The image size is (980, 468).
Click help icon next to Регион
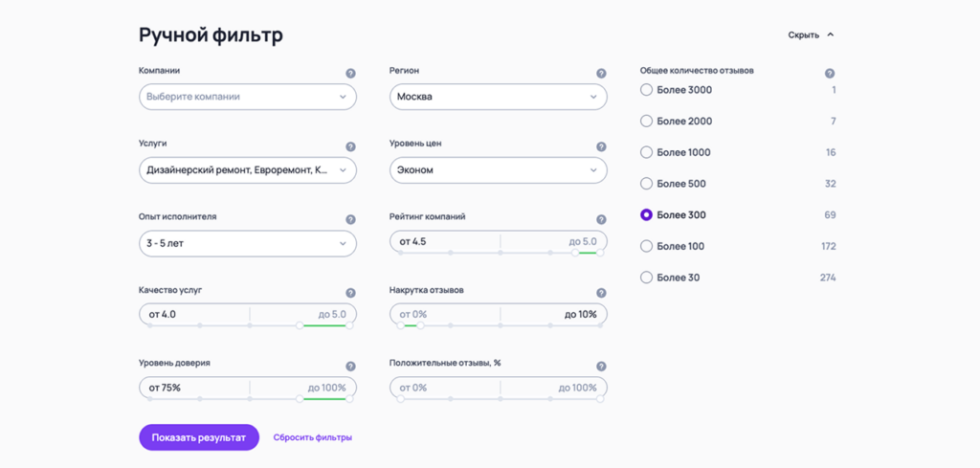pos(601,73)
